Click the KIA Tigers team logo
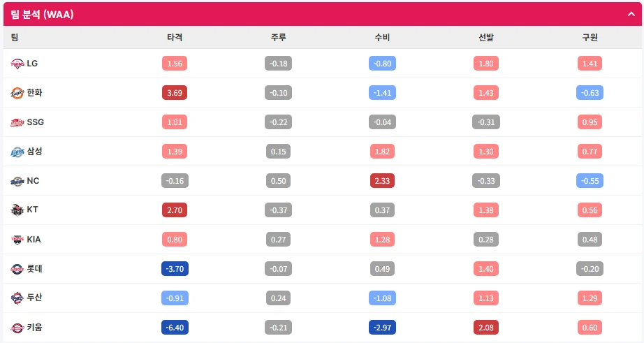This screenshot has width=644, height=343. pyautogui.click(x=17, y=240)
